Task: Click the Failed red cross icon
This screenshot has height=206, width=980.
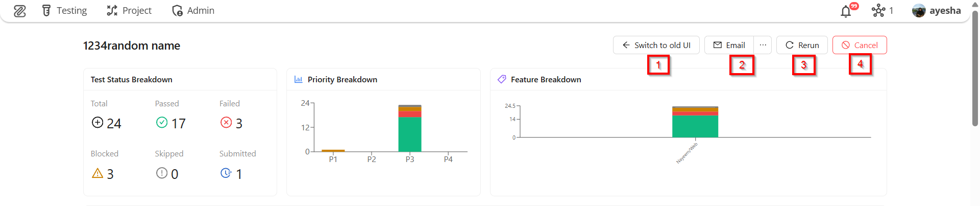Action: tap(226, 123)
